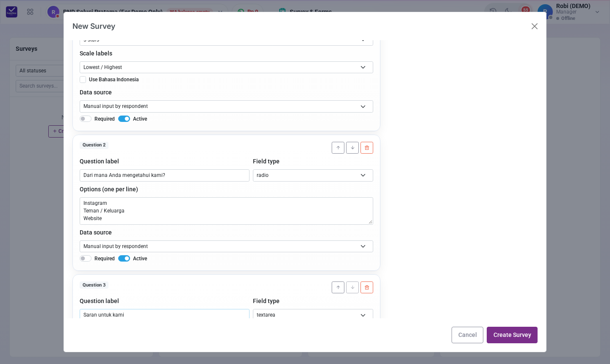Click Surveys heading in background panel
This screenshot has height=364, width=610.
(x=26, y=49)
